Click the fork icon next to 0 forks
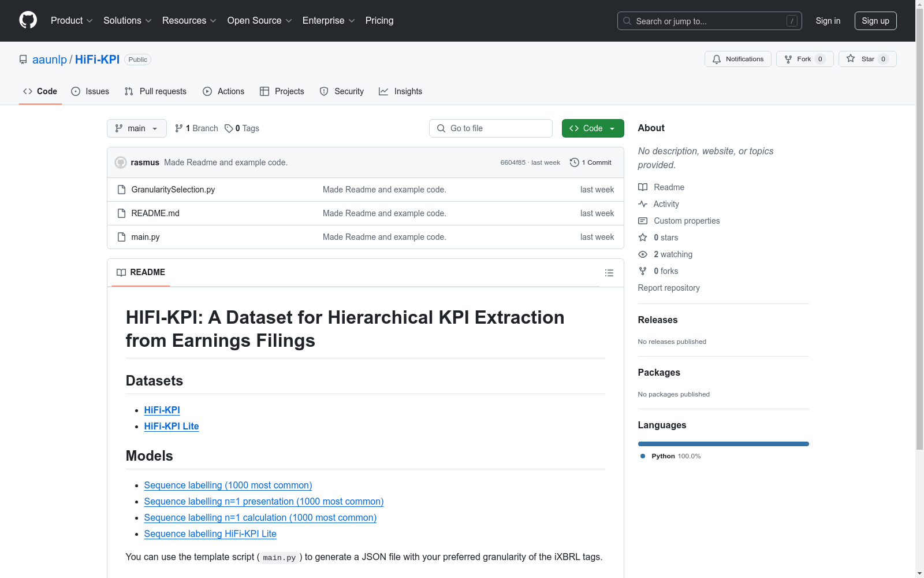This screenshot has width=924, height=578. (x=643, y=271)
